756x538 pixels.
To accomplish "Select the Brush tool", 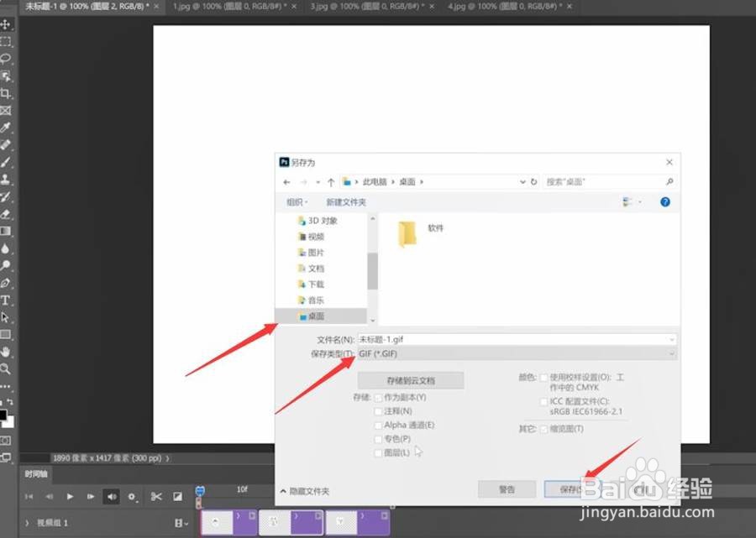I will pyautogui.click(x=6, y=162).
